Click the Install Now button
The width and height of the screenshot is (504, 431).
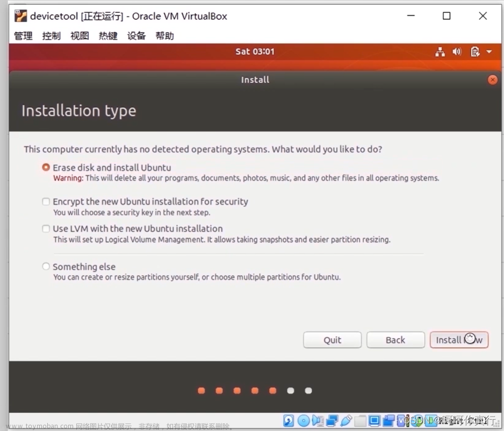click(459, 340)
